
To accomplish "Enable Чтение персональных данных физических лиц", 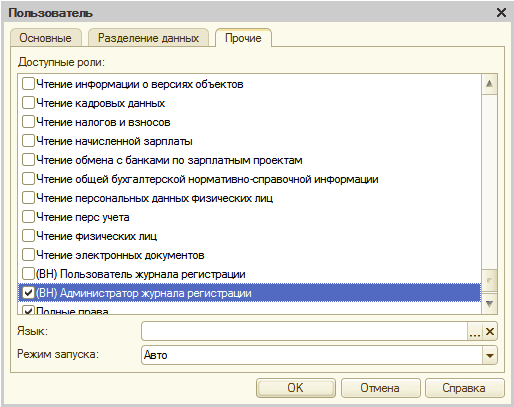I will point(28,198).
